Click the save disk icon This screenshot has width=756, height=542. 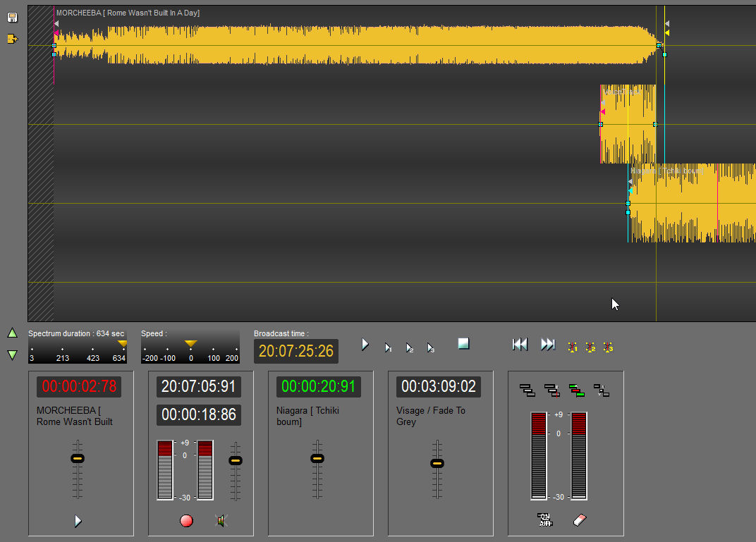pyautogui.click(x=12, y=17)
